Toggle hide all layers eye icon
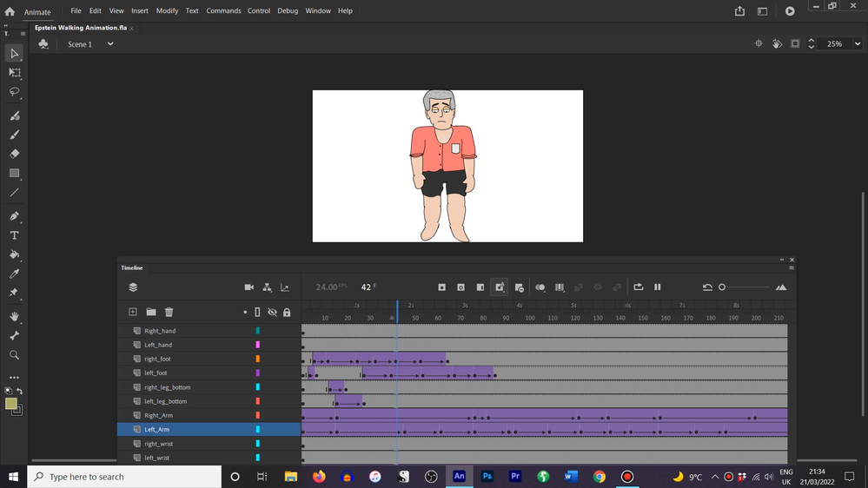The image size is (868, 488). (272, 312)
